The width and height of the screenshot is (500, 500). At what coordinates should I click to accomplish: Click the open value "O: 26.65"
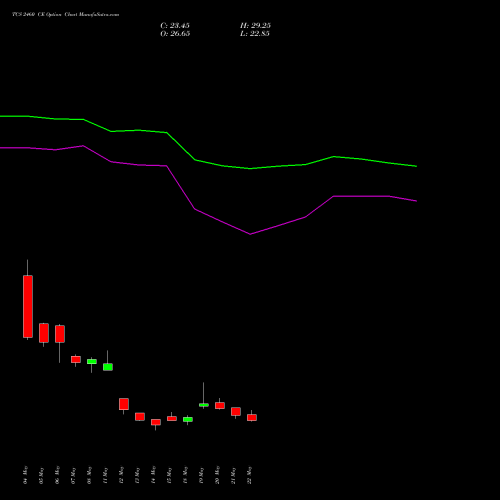175,34
